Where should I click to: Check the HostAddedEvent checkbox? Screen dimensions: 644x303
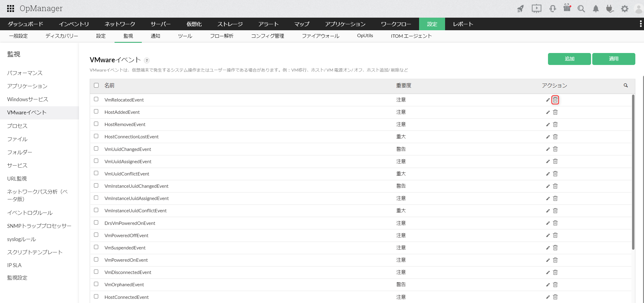[96, 111]
